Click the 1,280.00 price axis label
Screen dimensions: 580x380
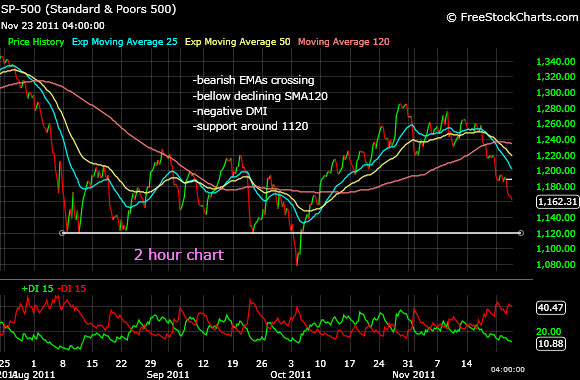pyautogui.click(x=556, y=108)
